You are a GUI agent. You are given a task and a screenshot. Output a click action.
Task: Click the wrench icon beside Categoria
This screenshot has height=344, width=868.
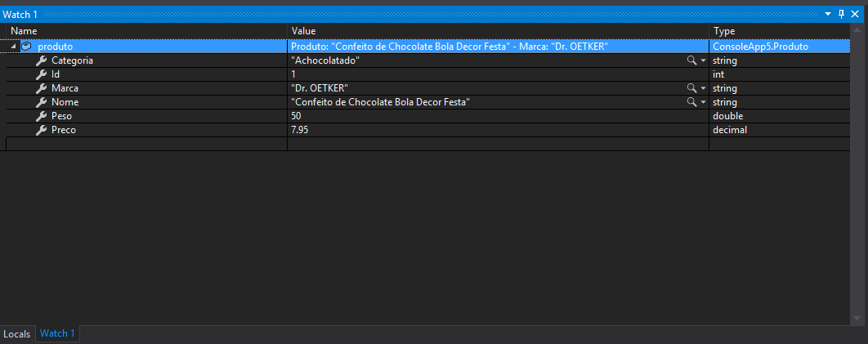click(41, 60)
